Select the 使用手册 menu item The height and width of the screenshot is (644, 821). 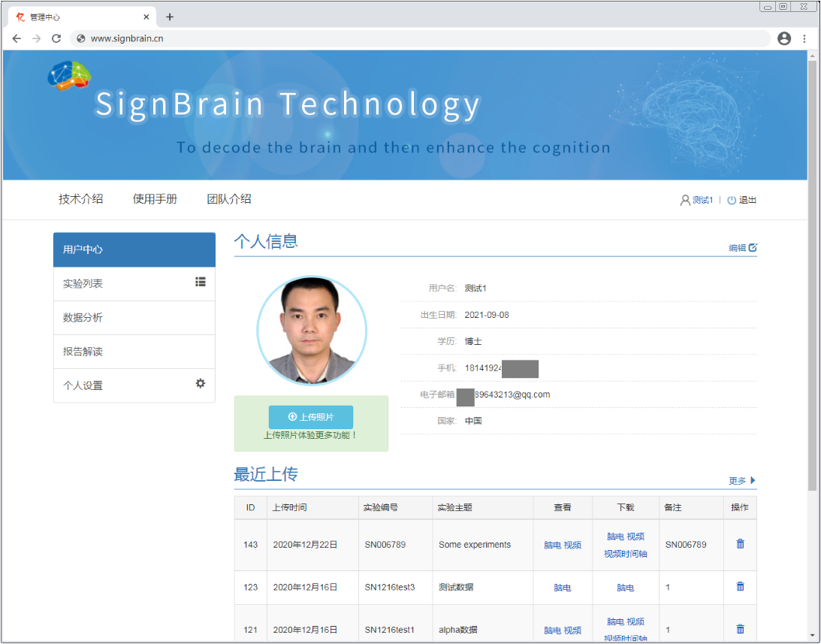click(155, 198)
